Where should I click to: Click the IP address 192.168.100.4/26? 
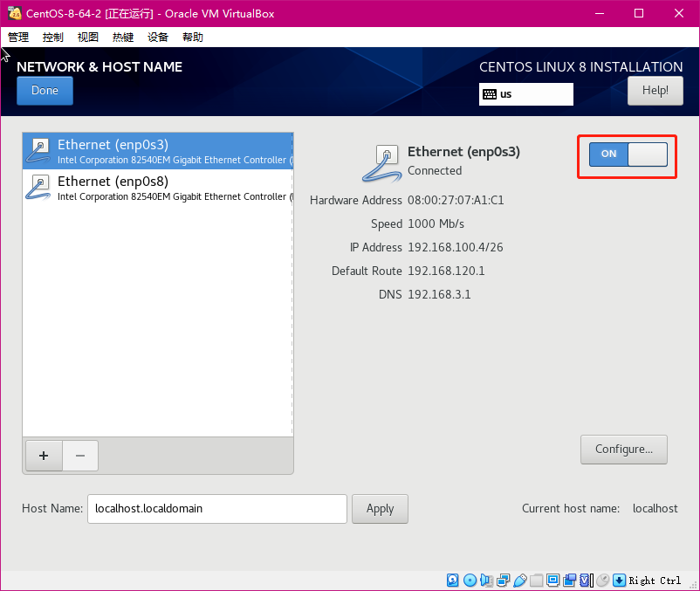456,247
